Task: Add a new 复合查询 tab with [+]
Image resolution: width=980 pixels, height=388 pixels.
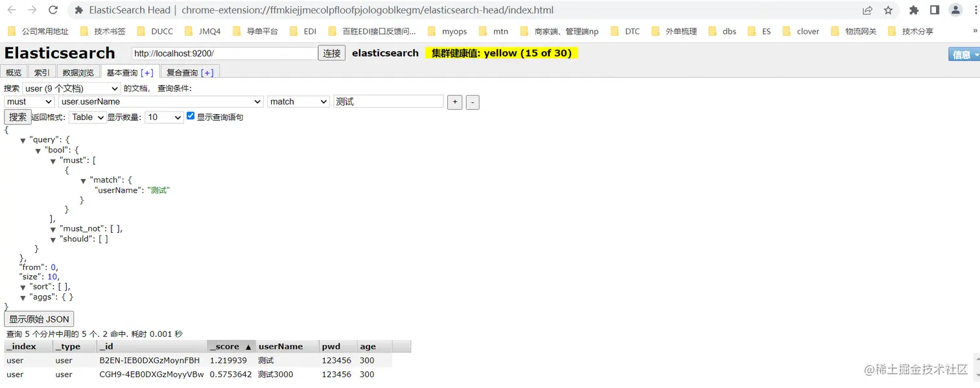Action: point(207,73)
